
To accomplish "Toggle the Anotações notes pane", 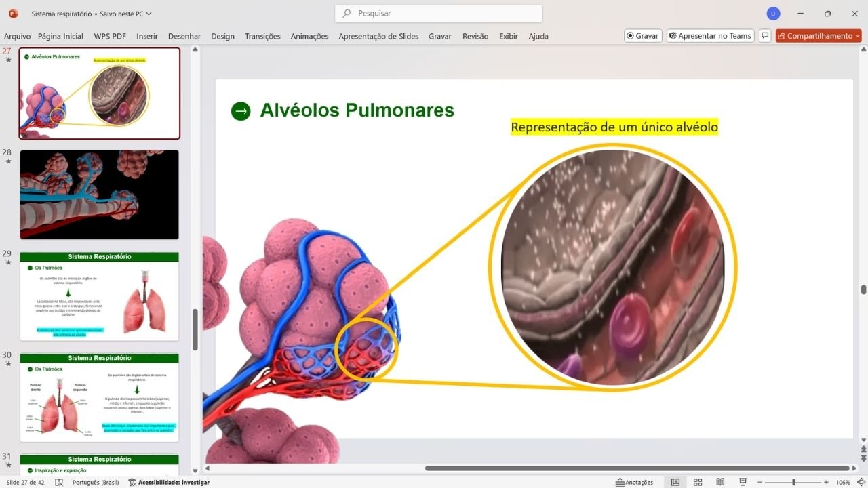I will click(x=635, y=483).
